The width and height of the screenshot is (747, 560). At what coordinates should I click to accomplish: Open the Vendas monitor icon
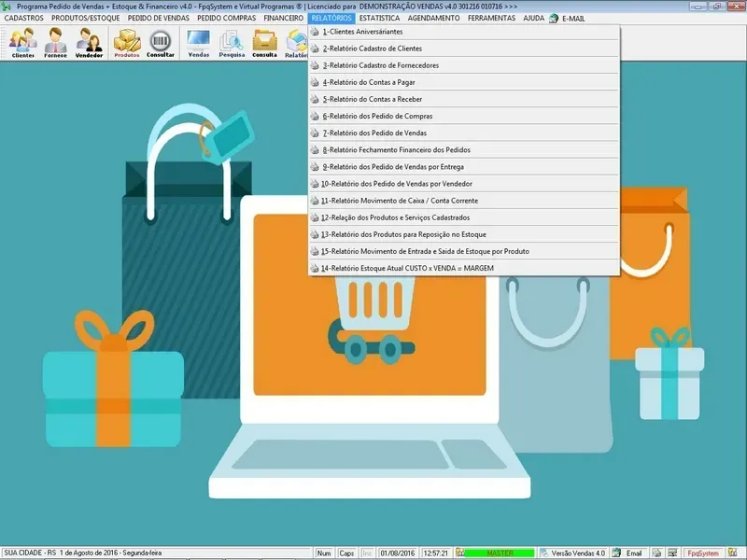tap(199, 43)
